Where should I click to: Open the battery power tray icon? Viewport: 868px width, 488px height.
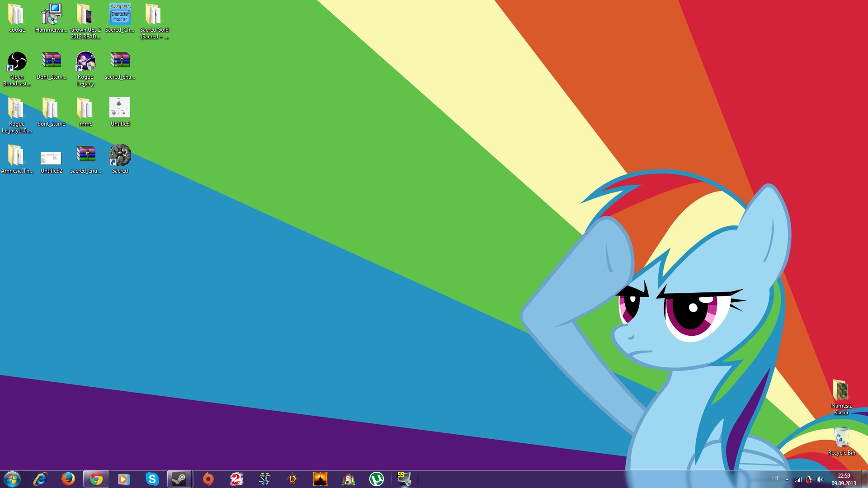[x=809, y=479]
